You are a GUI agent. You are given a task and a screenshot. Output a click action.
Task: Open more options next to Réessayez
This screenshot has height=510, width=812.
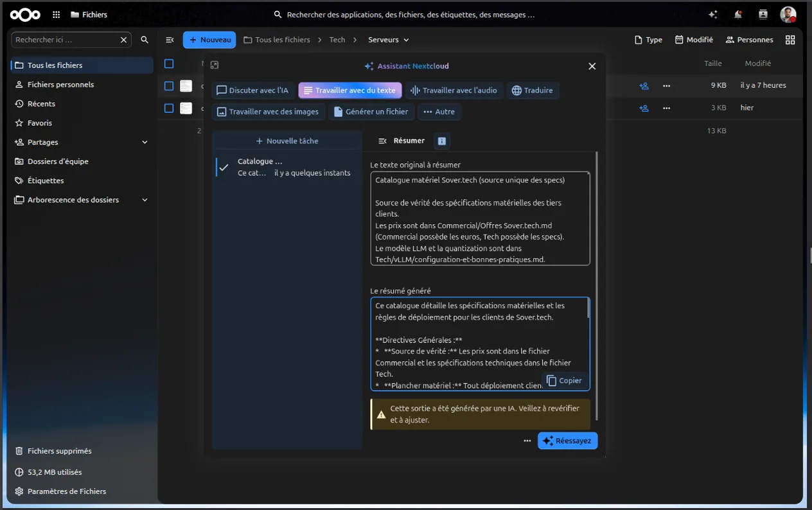point(527,441)
